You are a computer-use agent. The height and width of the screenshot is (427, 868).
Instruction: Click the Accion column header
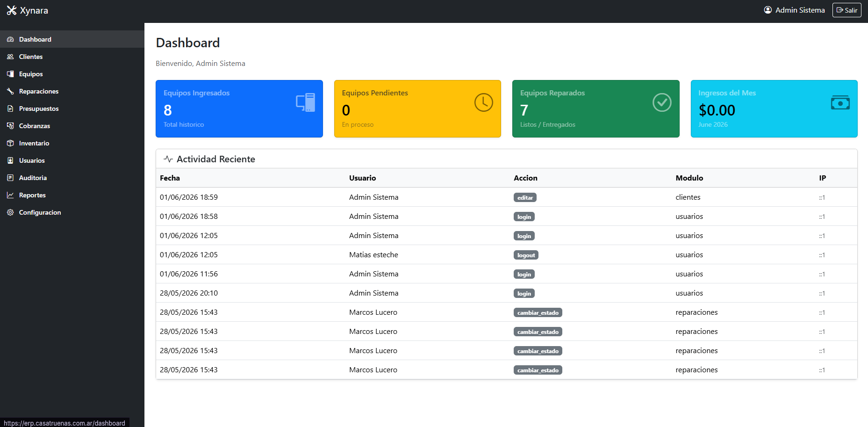pyautogui.click(x=525, y=178)
